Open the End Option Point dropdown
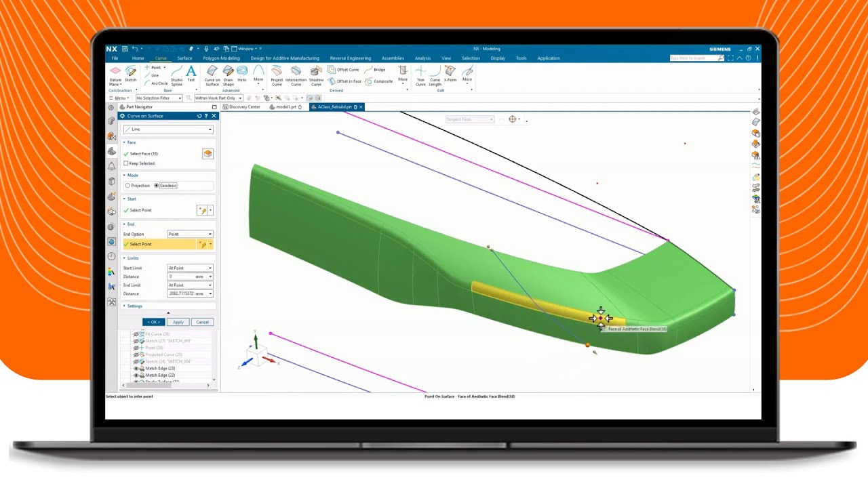 190,235
